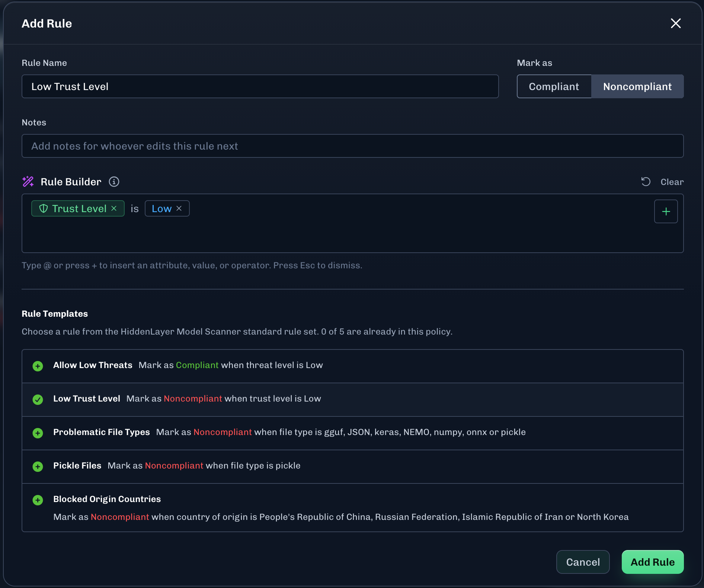Click the Blocked Origin Countries description line
Viewport: 704px width, 588px height.
point(341,517)
